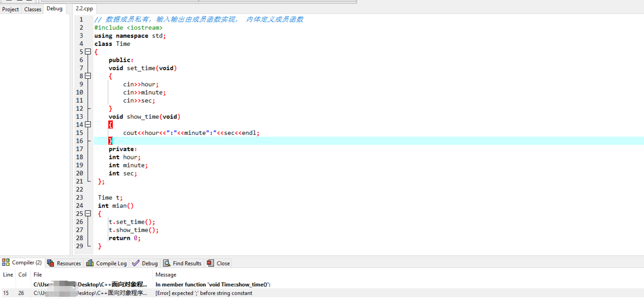Image resolution: width=644 pixels, height=299 pixels.
Task: Select the Debug sidebar tab
Action: (x=54, y=9)
